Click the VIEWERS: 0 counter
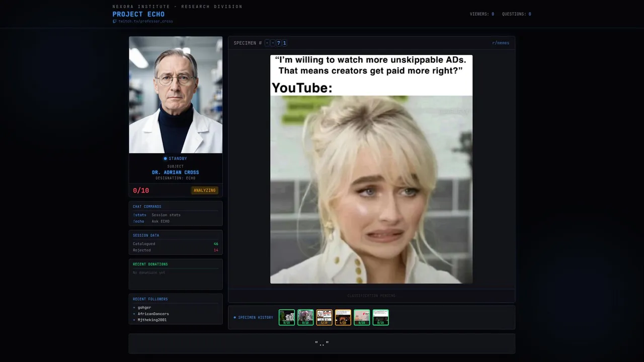Screen dimensions: 644x362 tap(482, 14)
